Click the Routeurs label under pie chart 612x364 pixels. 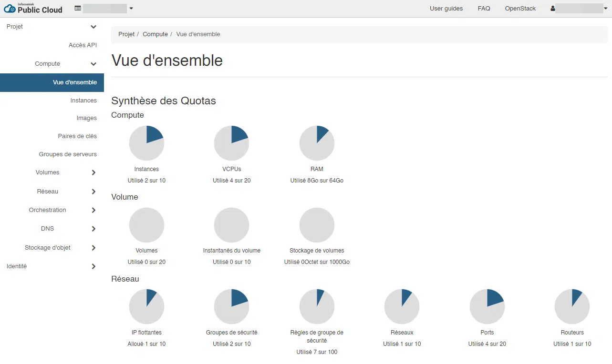pyautogui.click(x=572, y=333)
